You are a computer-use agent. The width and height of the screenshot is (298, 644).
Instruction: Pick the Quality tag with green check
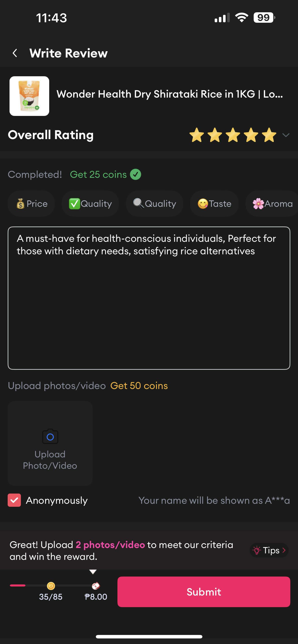pyautogui.click(x=90, y=204)
